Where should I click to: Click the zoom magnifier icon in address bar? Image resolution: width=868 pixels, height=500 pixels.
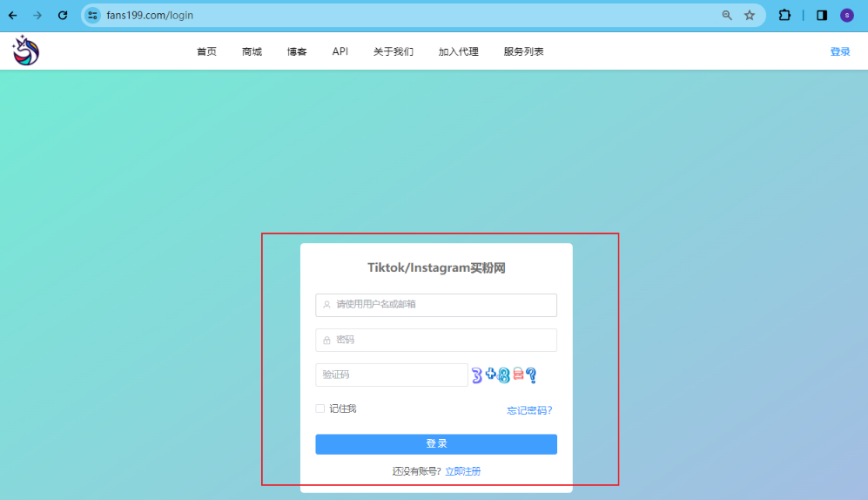[727, 16]
